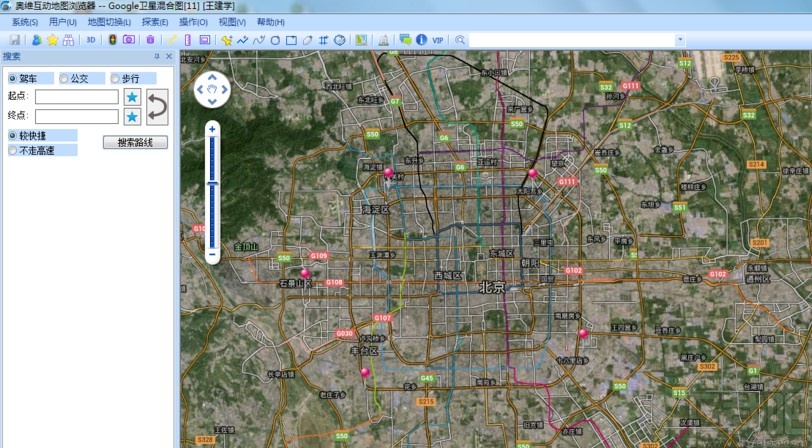The width and height of the screenshot is (812, 448).
Task: Click the purple bucket icon
Action: (150, 40)
